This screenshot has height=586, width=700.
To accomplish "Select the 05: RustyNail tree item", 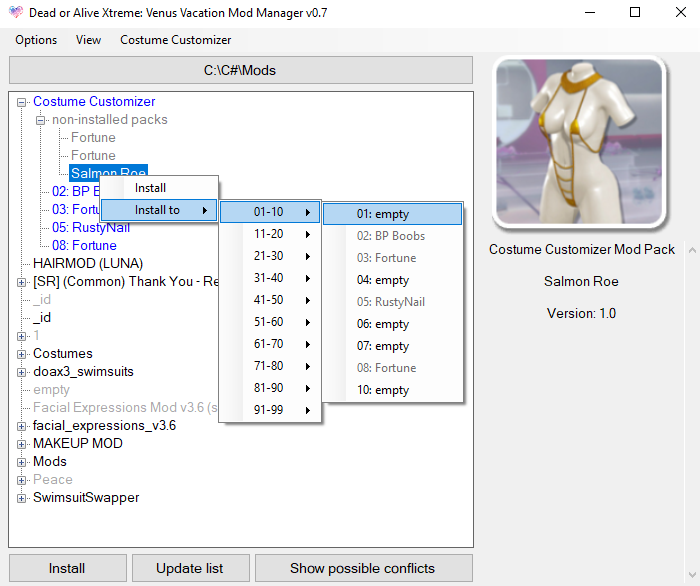I will tap(91, 228).
